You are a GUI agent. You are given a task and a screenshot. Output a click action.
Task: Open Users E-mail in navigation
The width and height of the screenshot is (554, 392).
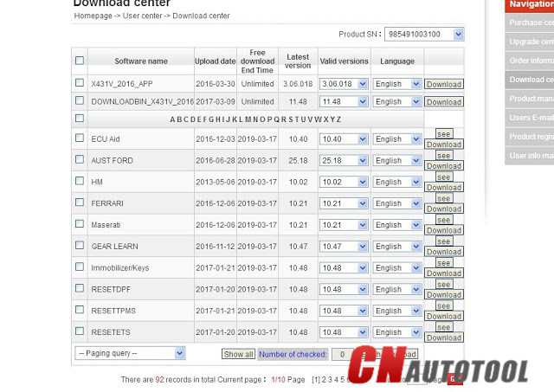529,118
